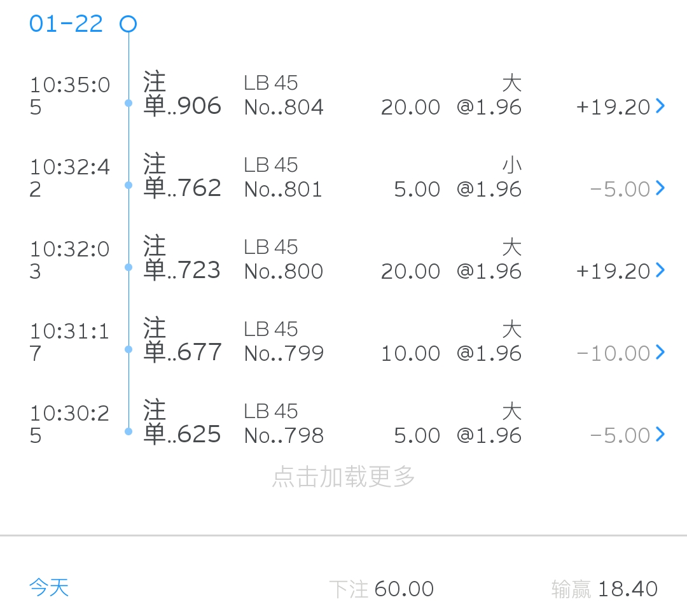
Task: Select timeline dot at 10:32:42
Action: tap(128, 185)
